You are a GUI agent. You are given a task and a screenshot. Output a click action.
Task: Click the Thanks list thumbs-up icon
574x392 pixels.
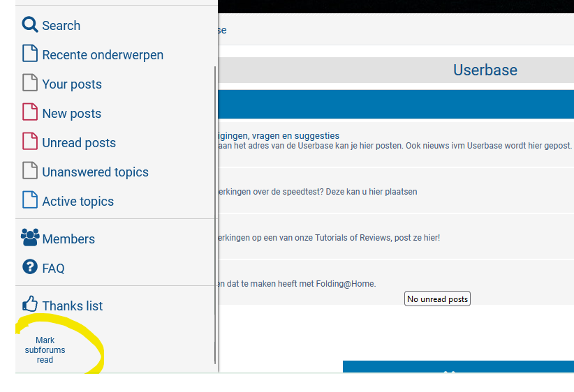coord(30,305)
